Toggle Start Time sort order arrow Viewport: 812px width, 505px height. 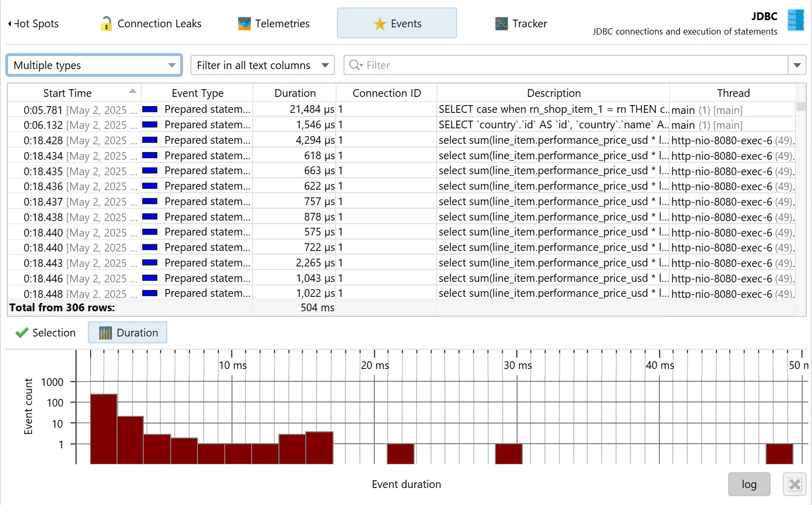tap(132, 91)
